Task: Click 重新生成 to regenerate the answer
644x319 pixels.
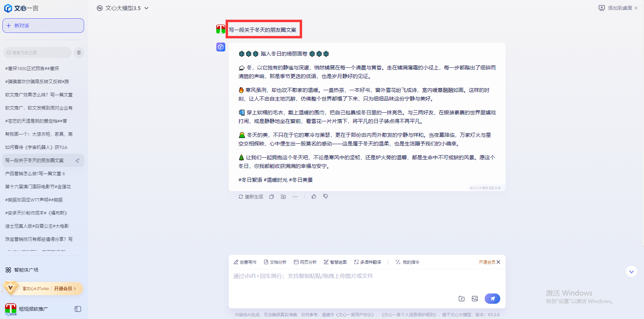Action: click(251, 197)
